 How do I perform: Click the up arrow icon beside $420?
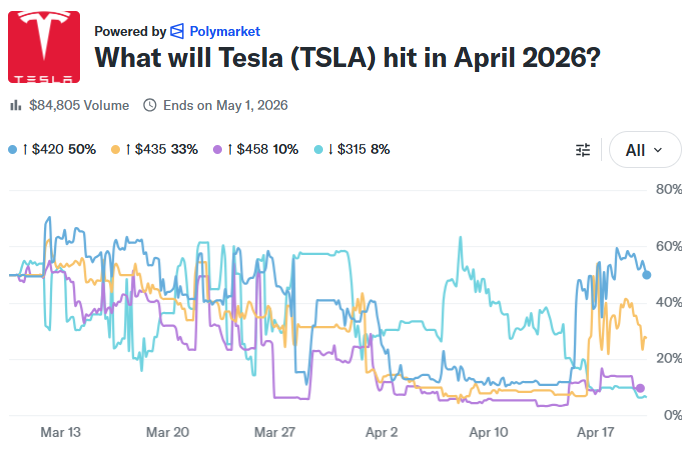tap(25, 149)
